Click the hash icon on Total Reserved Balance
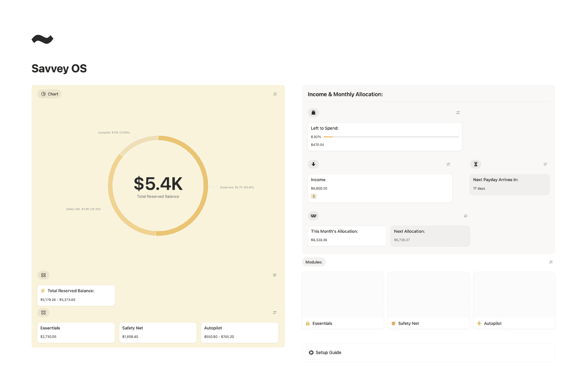This screenshot has height=392, width=588. click(x=43, y=291)
